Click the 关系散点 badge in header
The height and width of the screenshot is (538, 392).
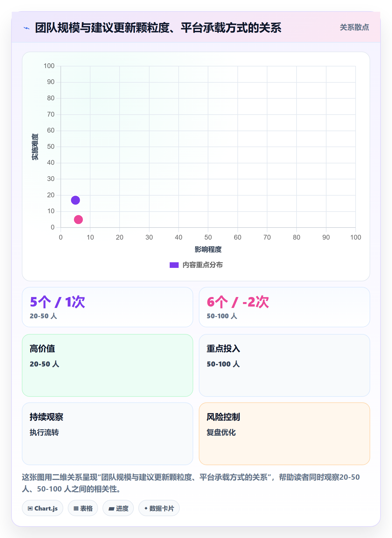(354, 27)
